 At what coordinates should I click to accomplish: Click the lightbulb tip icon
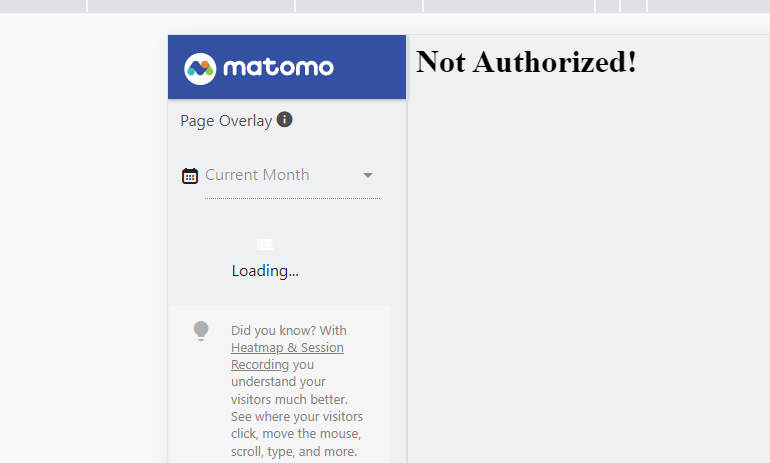coord(201,331)
